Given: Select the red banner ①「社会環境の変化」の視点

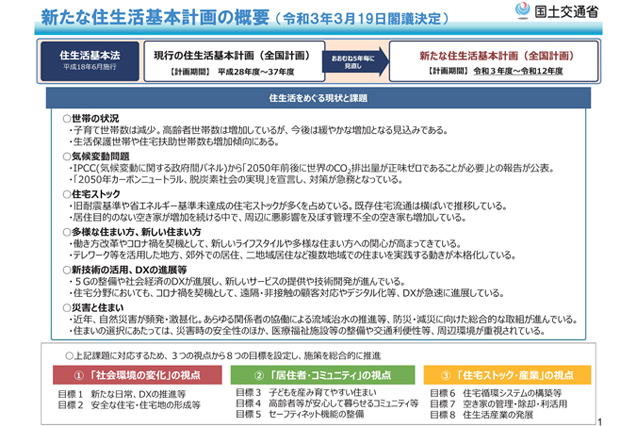Looking at the screenshot, I should tap(138, 375).
